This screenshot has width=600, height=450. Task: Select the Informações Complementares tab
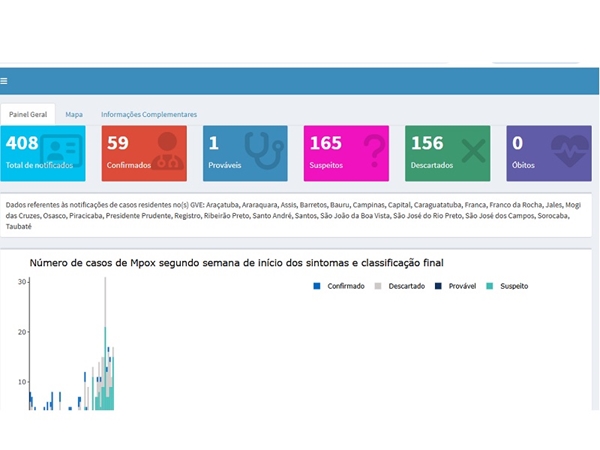(149, 114)
